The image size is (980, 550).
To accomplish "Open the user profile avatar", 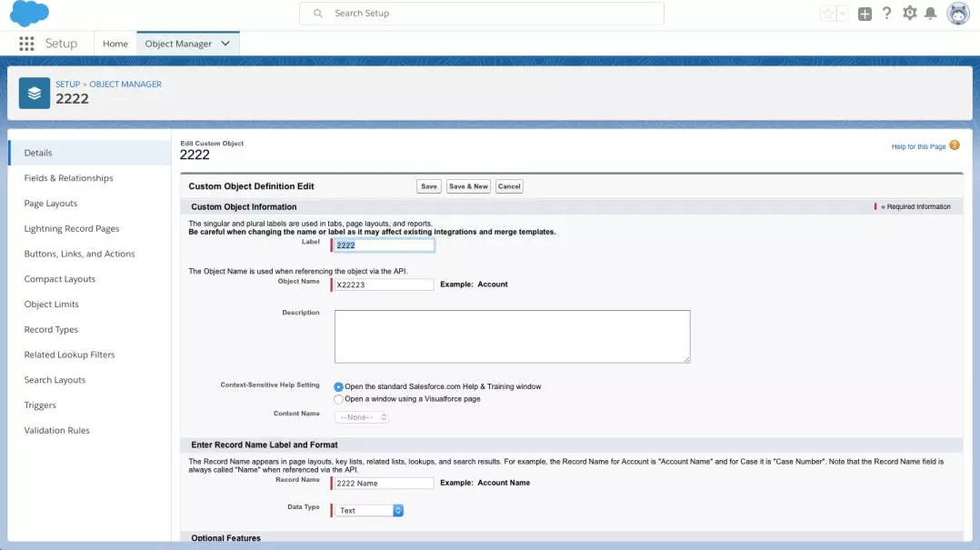I will (957, 14).
